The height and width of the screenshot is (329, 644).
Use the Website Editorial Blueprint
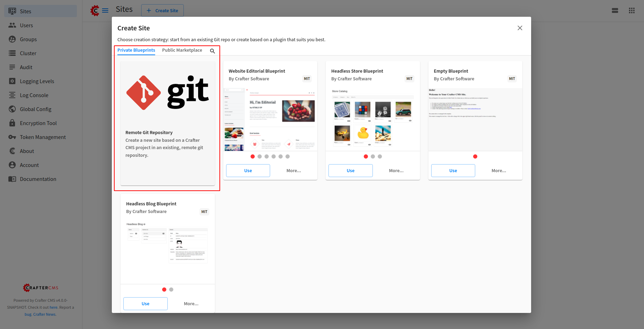(248, 170)
